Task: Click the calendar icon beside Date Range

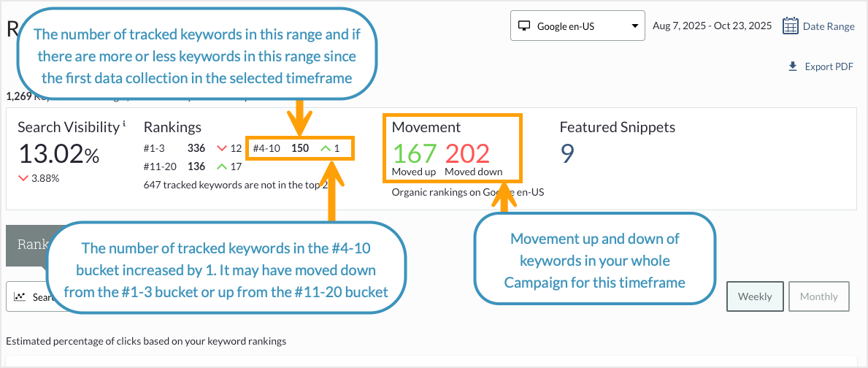Action: pos(790,26)
